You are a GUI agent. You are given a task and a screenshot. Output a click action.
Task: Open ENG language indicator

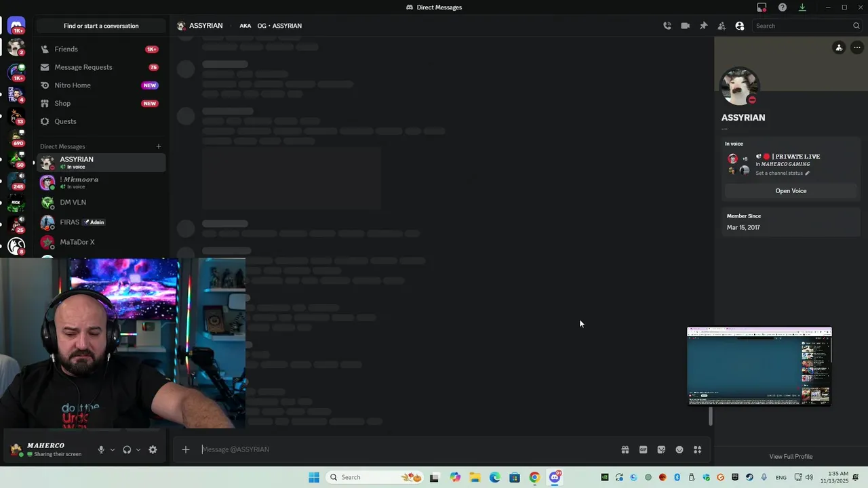coord(781,477)
